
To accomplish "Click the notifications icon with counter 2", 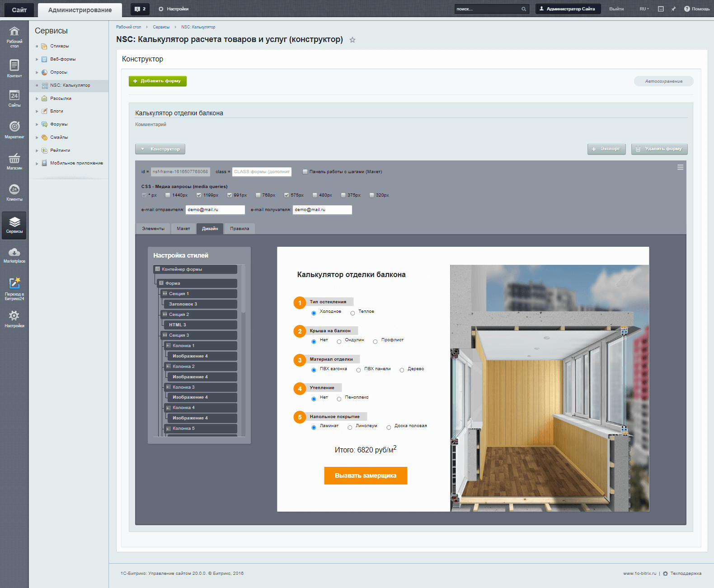I will pyautogui.click(x=140, y=9).
